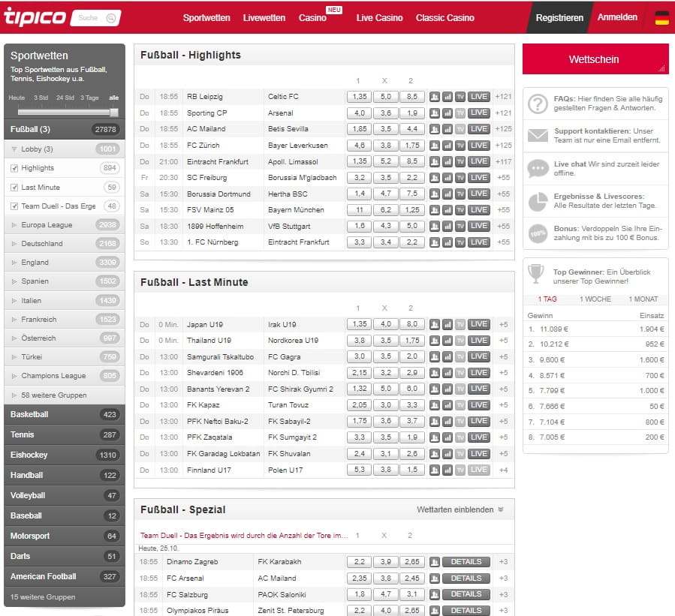Expand the England group
The height and width of the screenshot is (616, 675).
(14, 263)
